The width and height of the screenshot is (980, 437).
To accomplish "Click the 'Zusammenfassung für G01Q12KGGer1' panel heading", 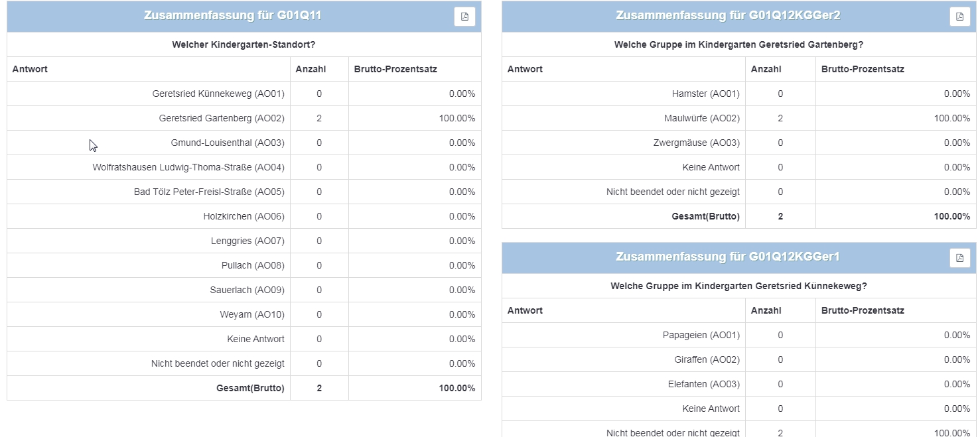I will [728, 257].
